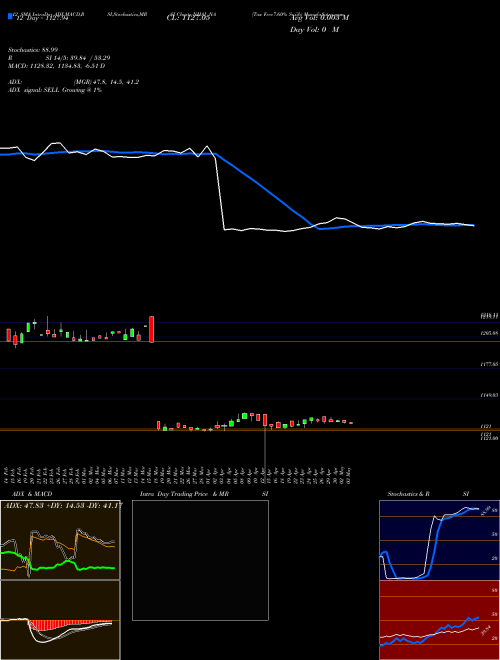This screenshot has width=500, height=660.
Task: Click the tall red candlestick before the gap down
Action: [x=152, y=329]
